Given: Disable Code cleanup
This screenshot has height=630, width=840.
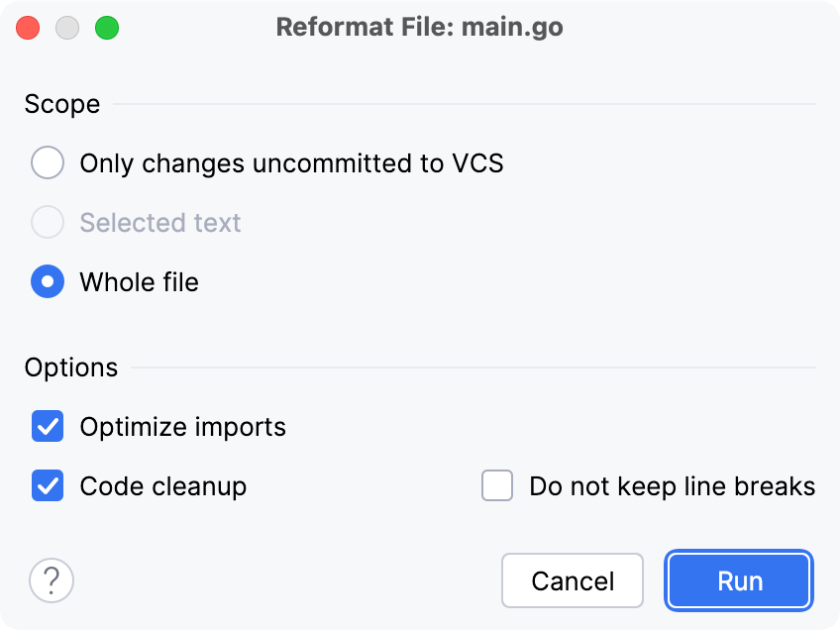Looking at the screenshot, I should tap(47, 486).
